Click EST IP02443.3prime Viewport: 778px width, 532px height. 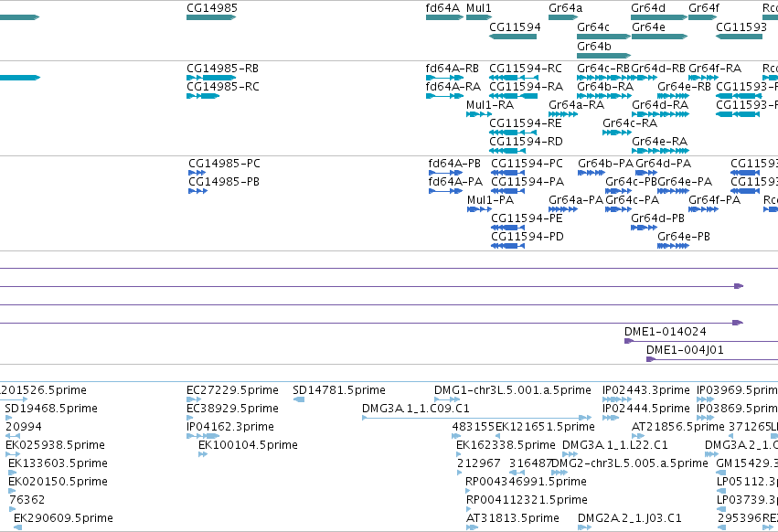(617, 399)
